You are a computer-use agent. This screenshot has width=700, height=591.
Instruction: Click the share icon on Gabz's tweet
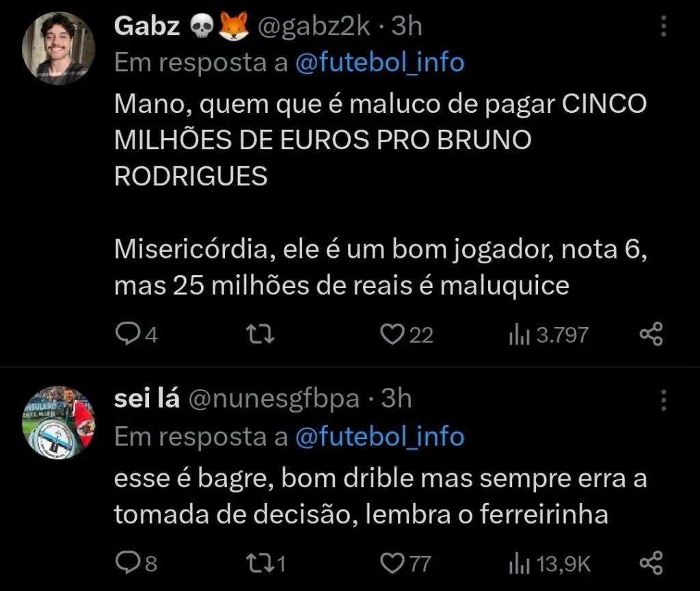click(650, 334)
